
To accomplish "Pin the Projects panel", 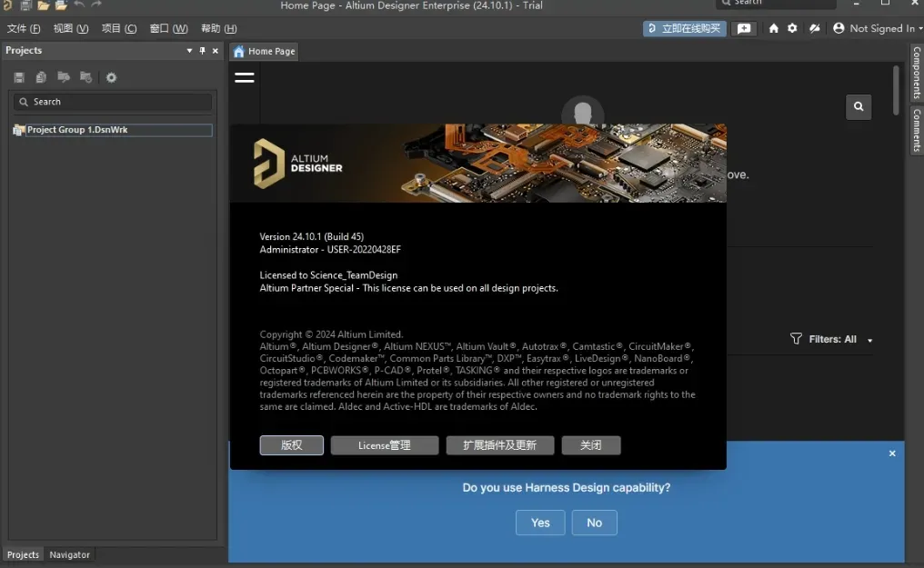I will click(202, 51).
